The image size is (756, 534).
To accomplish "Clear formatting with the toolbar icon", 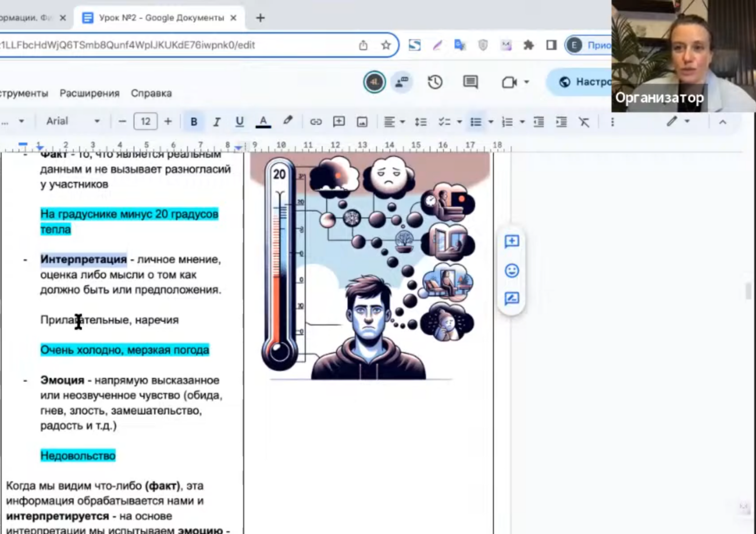I will 584,122.
